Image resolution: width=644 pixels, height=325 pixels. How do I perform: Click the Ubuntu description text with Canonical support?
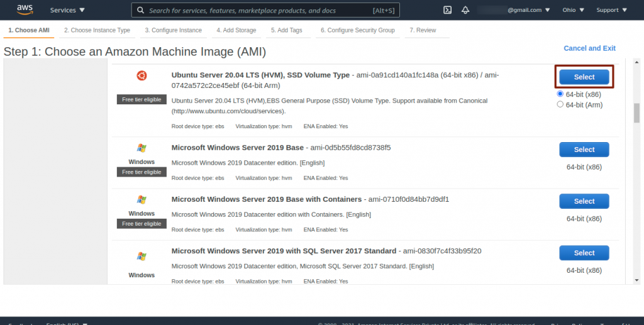tap(330, 106)
